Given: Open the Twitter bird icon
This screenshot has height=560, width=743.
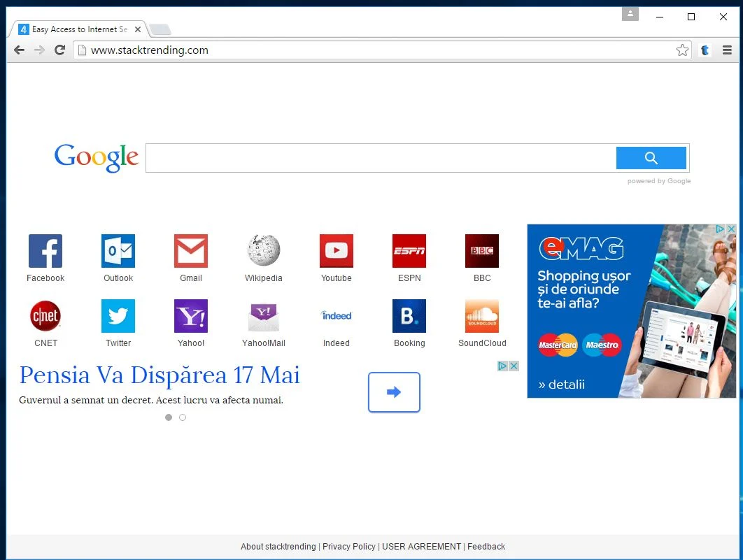Looking at the screenshot, I should click(x=118, y=316).
